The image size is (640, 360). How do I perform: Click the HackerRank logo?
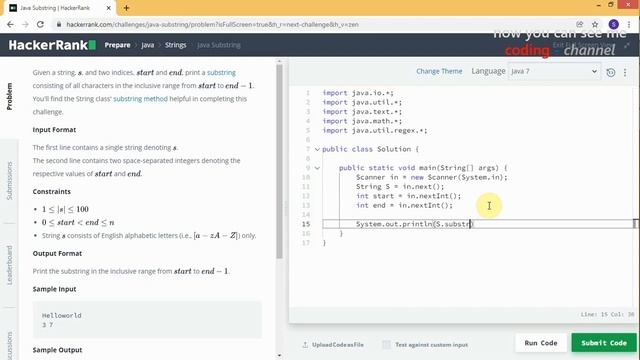52,45
